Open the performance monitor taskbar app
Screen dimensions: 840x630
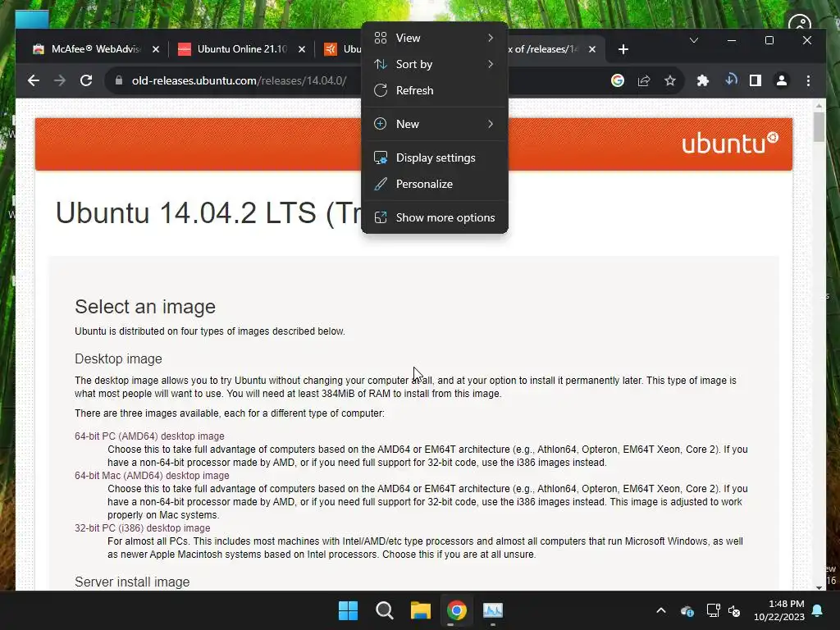tap(493, 610)
